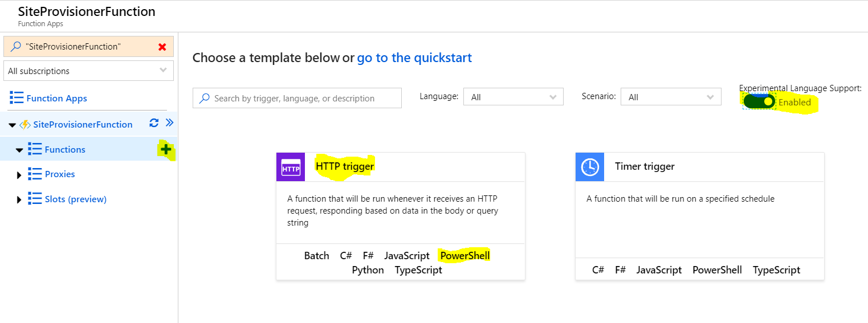Open the Language dropdown
The image size is (868, 323).
pyautogui.click(x=513, y=97)
